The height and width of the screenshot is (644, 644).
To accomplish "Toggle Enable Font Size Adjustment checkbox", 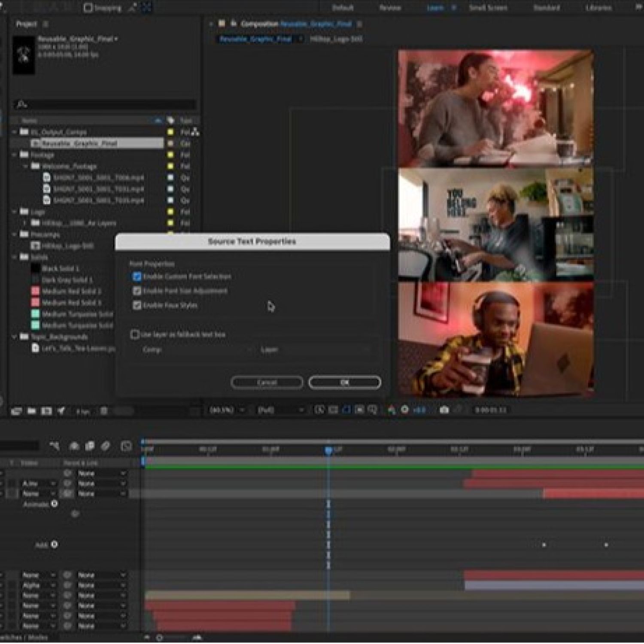I will (x=137, y=291).
